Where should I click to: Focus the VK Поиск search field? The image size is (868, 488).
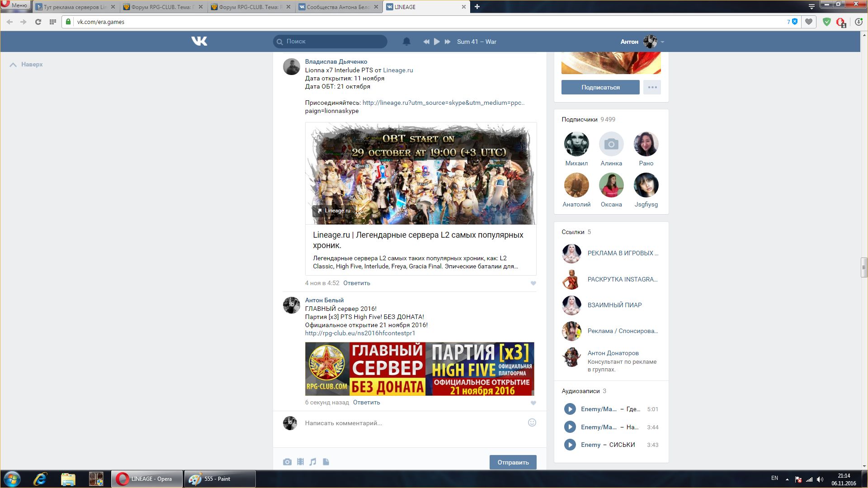(330, 41)
